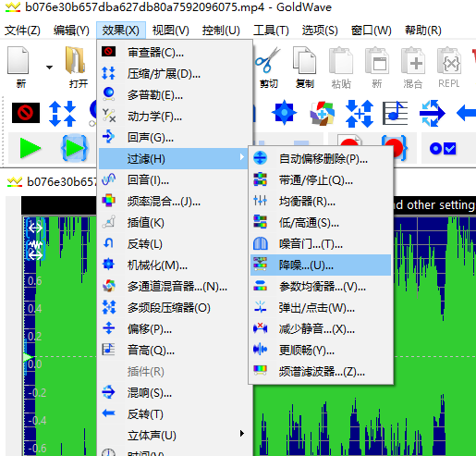Open the 工具(T) menu

pyautogui.click(x=271, y=31)
